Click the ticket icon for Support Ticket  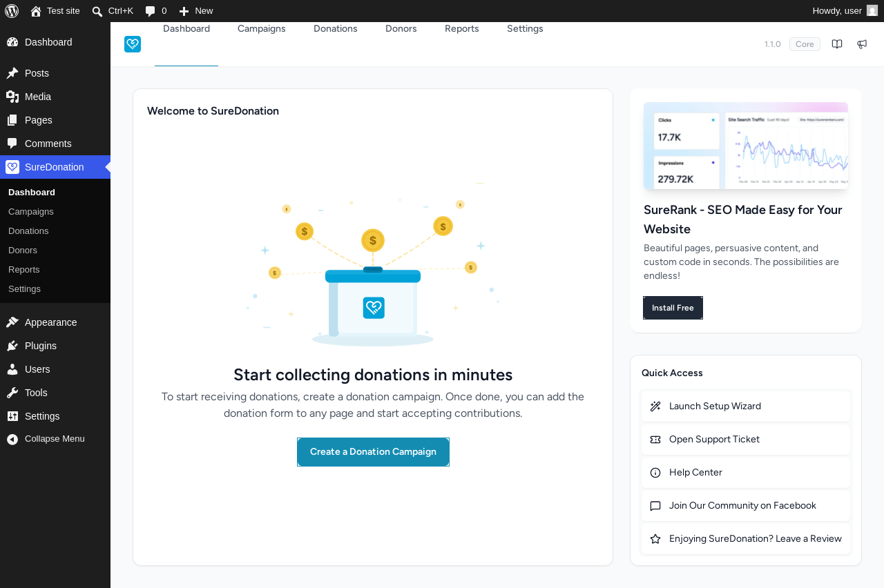click(x=655, y=440)
